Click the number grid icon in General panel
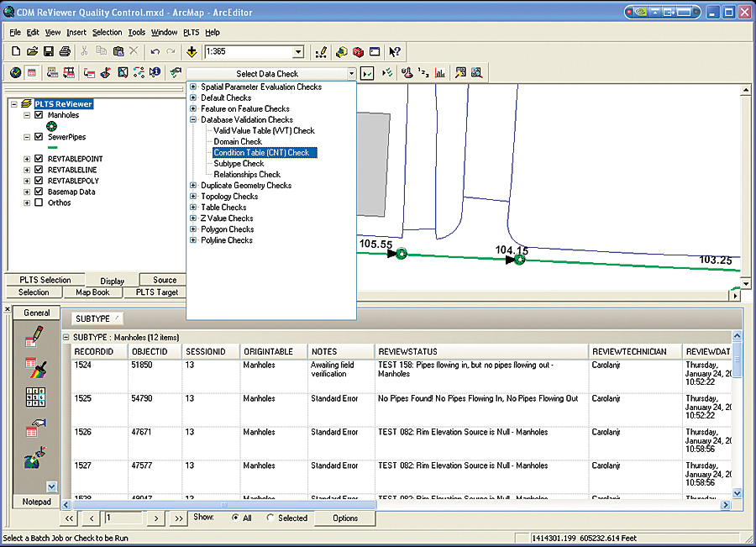This screenshot has width=756, height=547. 35,397
